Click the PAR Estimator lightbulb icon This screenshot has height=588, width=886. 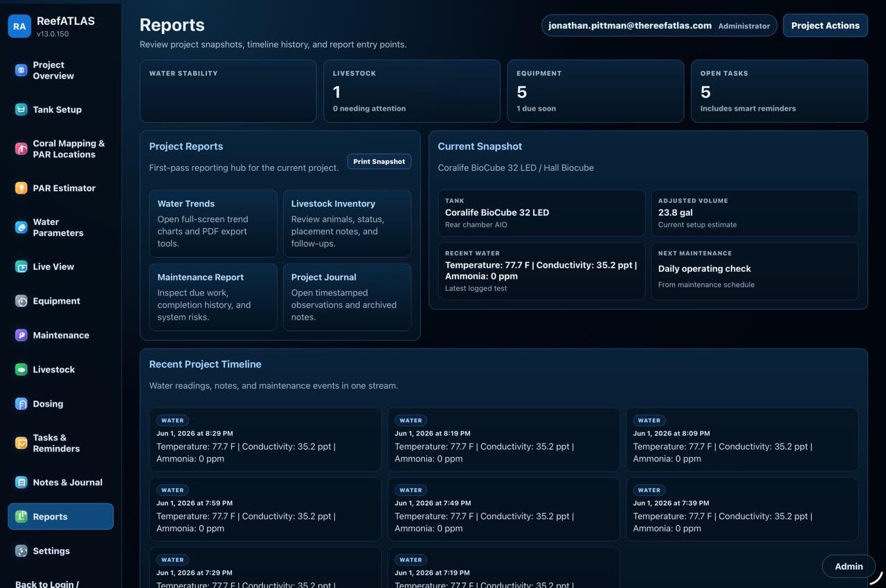(x=21, y=188)
